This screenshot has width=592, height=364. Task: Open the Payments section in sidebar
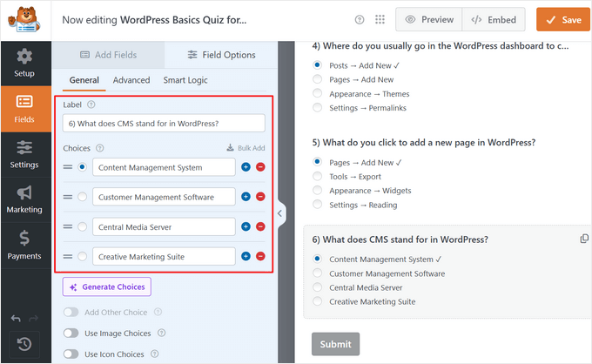(x=24, y=246)
